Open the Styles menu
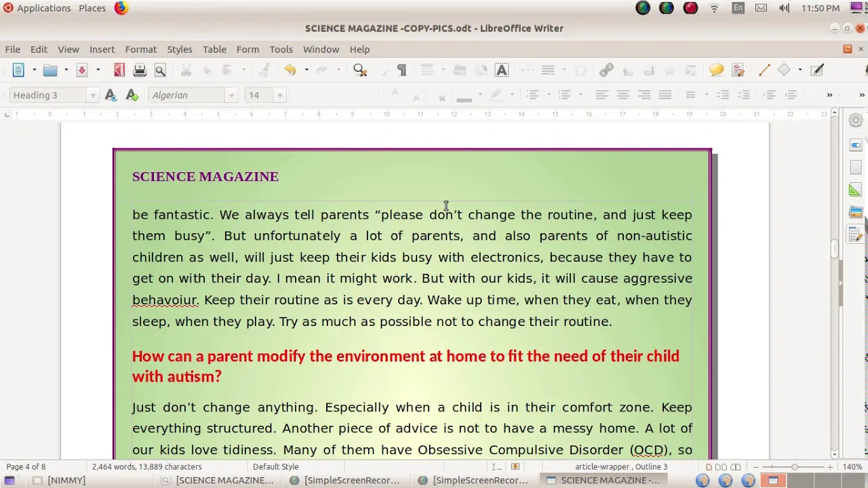 pos(180,49)
